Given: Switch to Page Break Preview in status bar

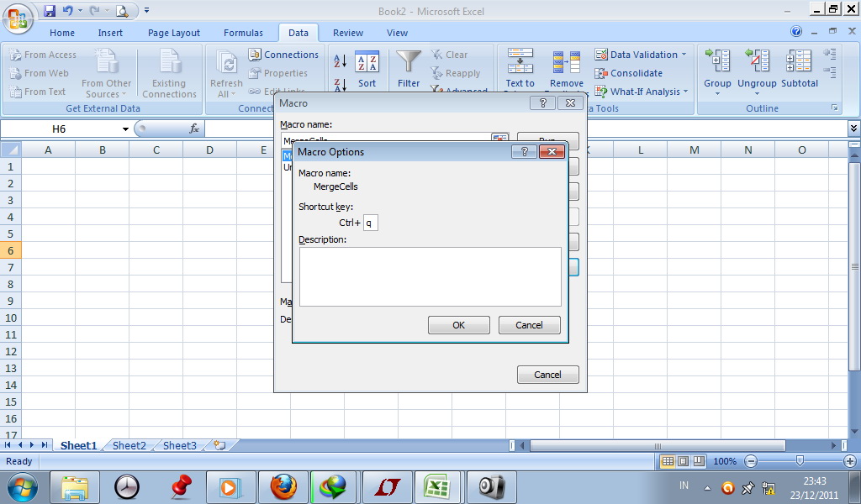Looking at the screenshot, I should click(699, 461).
